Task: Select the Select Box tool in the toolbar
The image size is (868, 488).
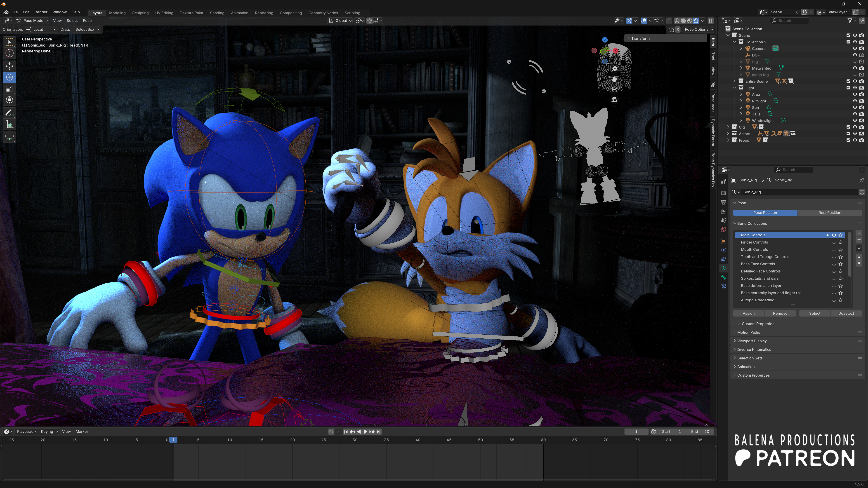Action: coord(9,42)
